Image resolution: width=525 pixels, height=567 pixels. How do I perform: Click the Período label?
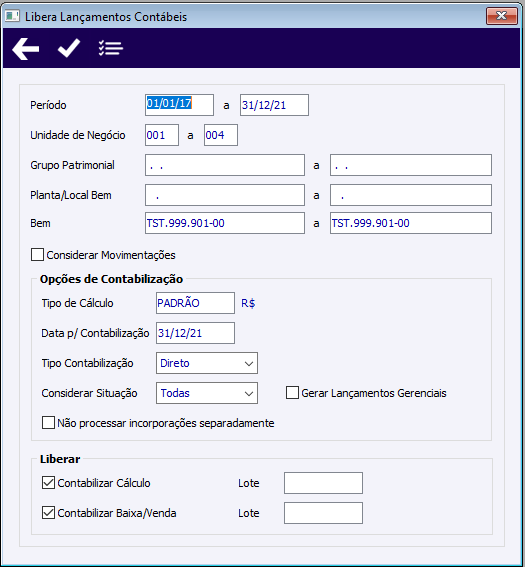point(48,105)
